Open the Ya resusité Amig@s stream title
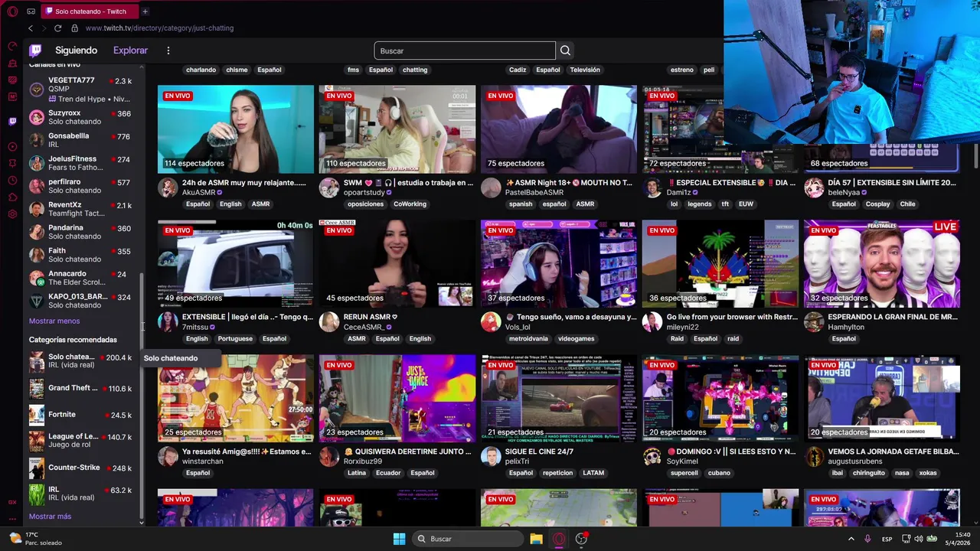Viewport: 980px width, 551px height. (247, 452)
